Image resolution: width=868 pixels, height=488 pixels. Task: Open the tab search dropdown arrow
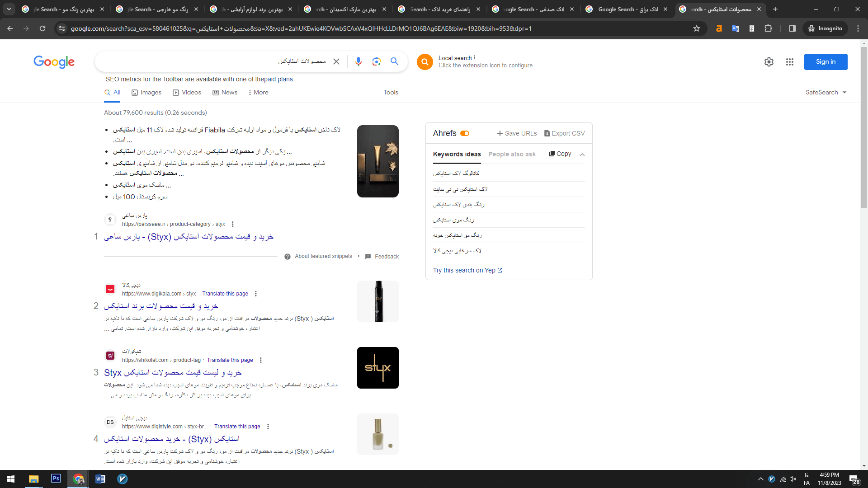(x=9, y=9)
